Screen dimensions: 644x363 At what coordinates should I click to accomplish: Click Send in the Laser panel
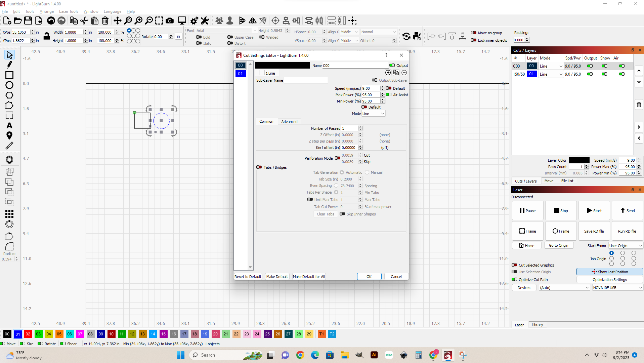tap(627, 210)
